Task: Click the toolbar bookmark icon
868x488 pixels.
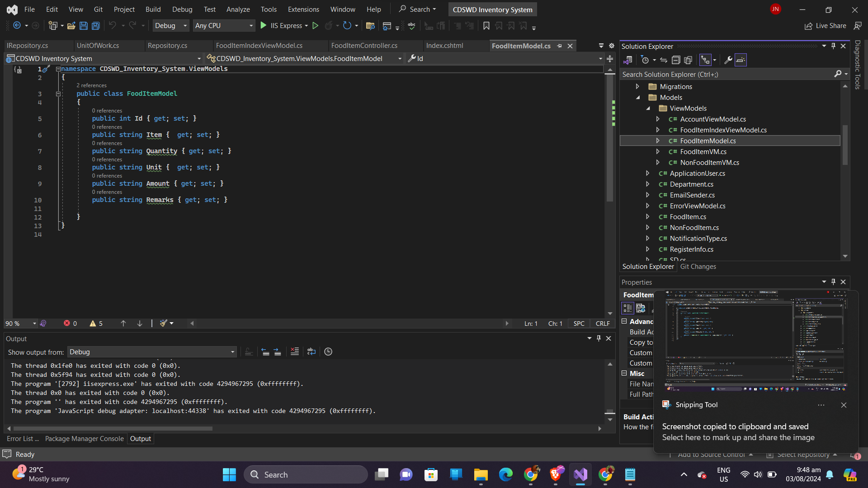Action: (486, 26)
